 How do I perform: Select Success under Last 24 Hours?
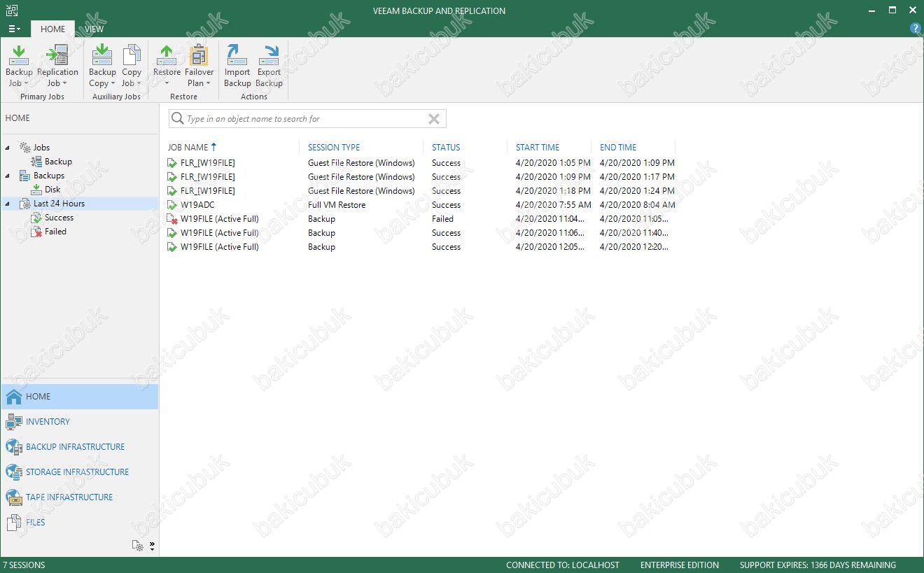pyautogui.click(x=59, y=218)
